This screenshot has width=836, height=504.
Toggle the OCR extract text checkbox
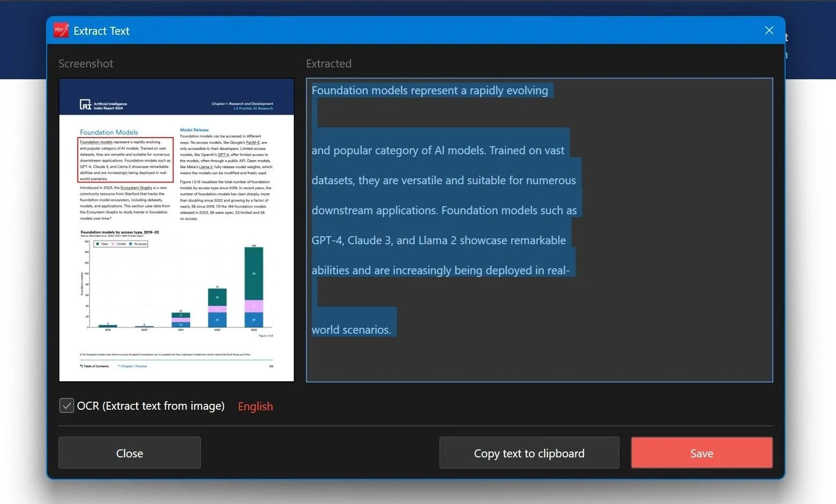tap(66, 405)
